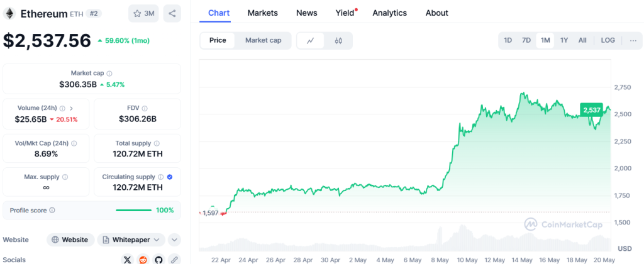This screenshot has height=264, width=644.
Task: Click the 5.47% market cap change
Action: pos(112,85)
